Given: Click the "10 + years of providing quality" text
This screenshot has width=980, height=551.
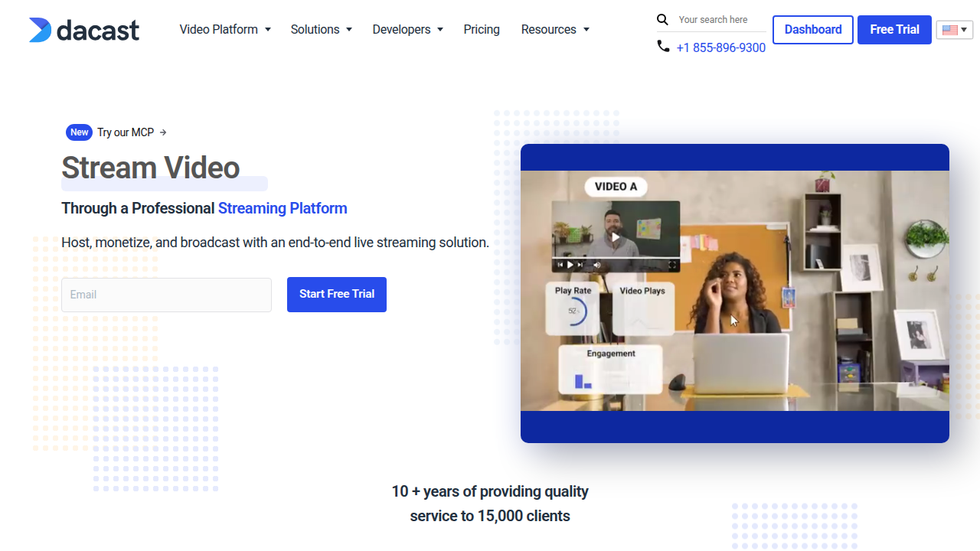Looking at the screenshot, I should pos(490,491).
